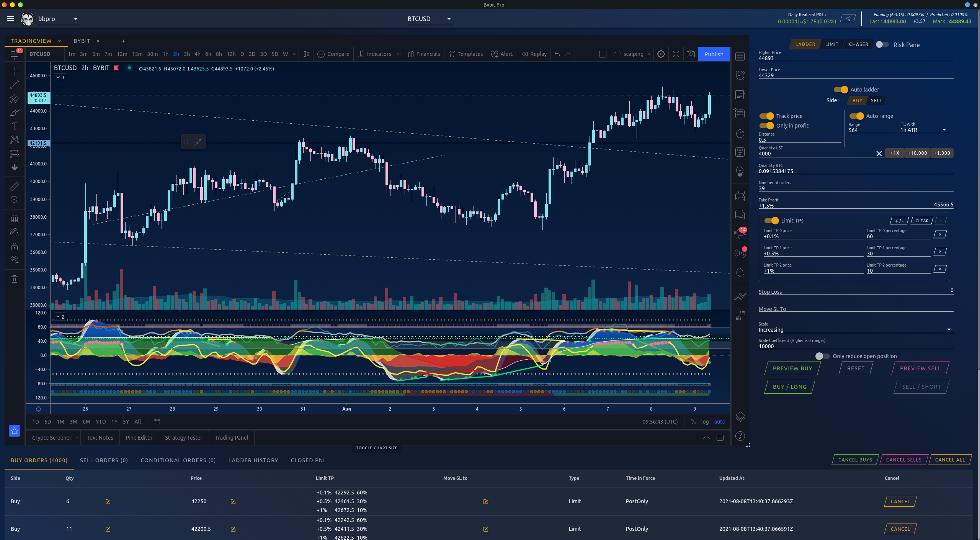Turn off Only in profit switch
This screenshot has width=980, height=540.
766,126
